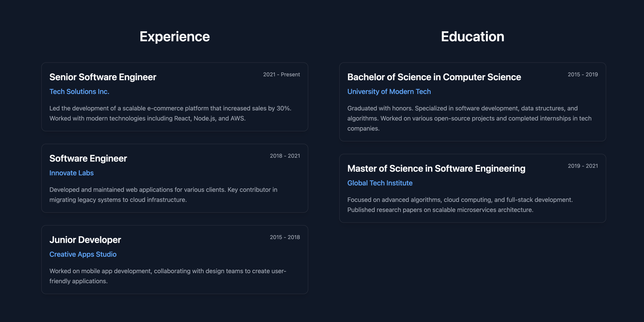Click the 2021 - Present date label
The height and width of the screenshot is (322, 644).
tap(281, 74)
